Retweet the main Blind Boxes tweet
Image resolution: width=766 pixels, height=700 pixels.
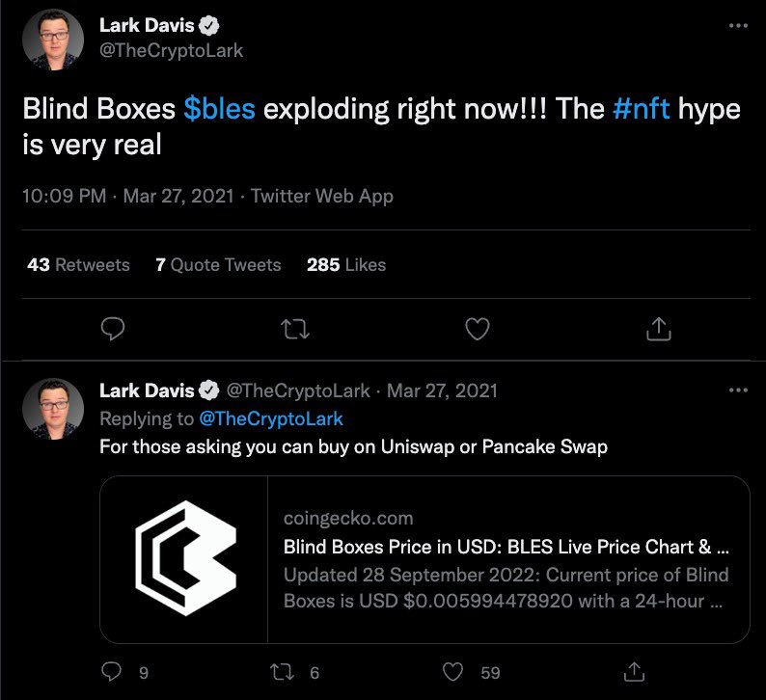(x=293, y=330)
